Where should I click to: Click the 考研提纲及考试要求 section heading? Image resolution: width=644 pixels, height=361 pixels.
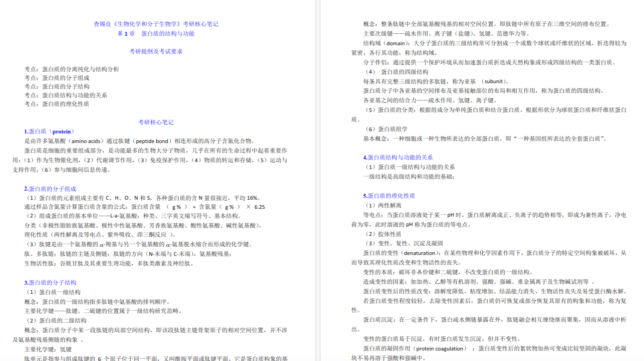click(156, 51)
